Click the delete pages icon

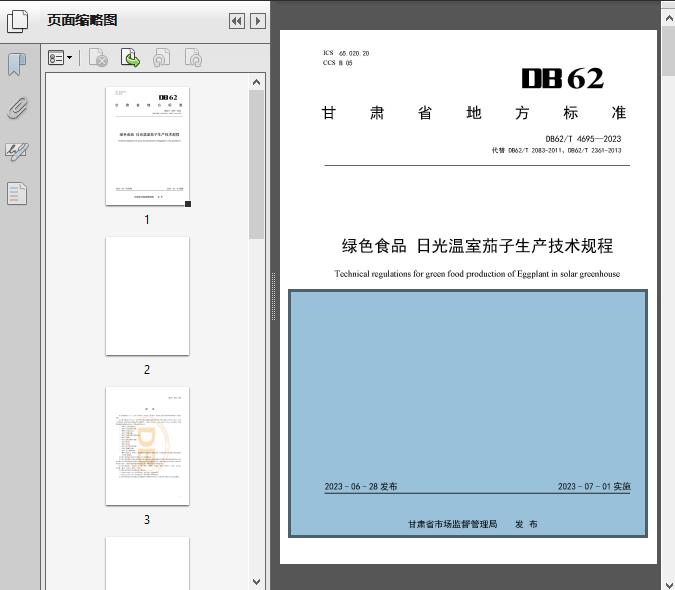pos(98,58)
